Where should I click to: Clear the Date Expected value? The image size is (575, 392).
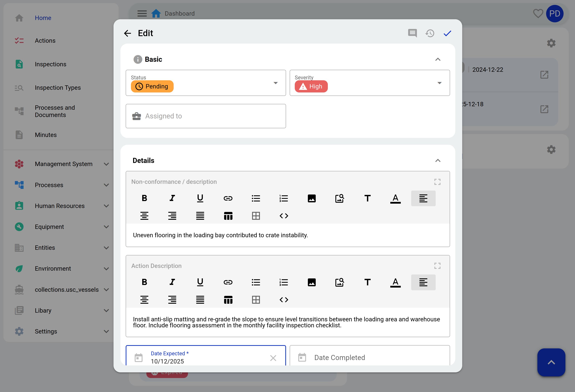click(273, 358)
